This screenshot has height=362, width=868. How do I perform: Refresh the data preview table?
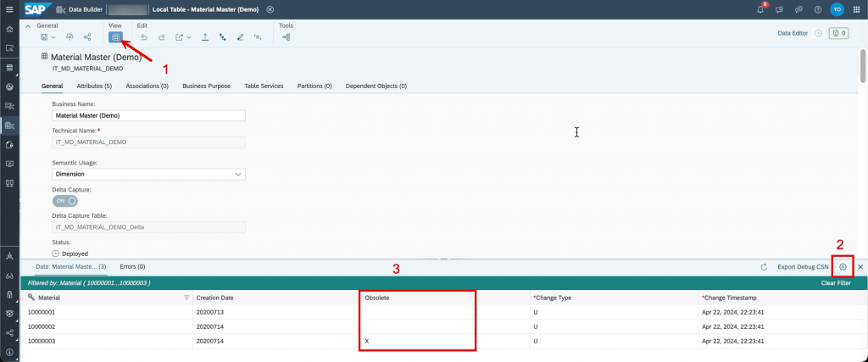[x=764, y=267]
